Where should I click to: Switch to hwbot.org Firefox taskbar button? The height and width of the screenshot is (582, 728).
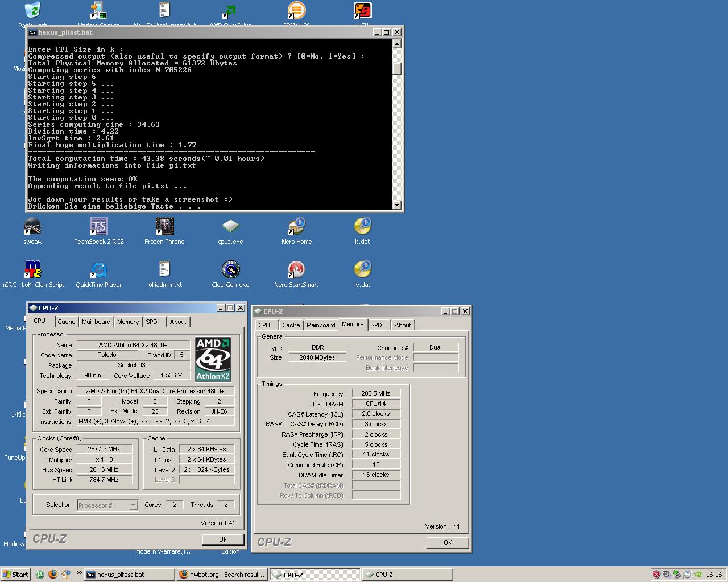click(222, 575)
